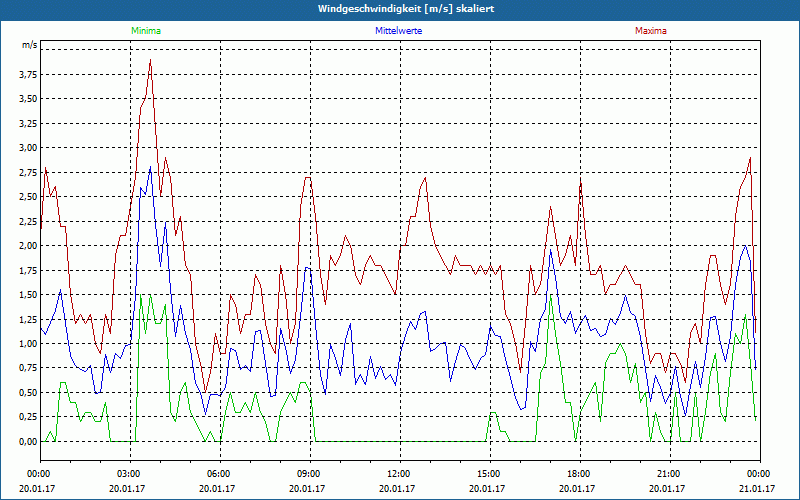Click the 1,00 y-axis value
Viewport: 800px width, 500px height.
28,344
